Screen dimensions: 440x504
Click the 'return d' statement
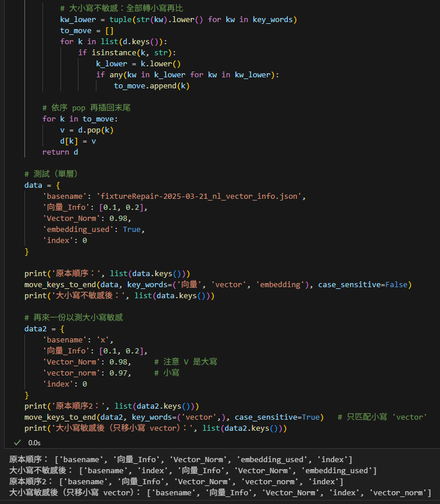(60, 152)
